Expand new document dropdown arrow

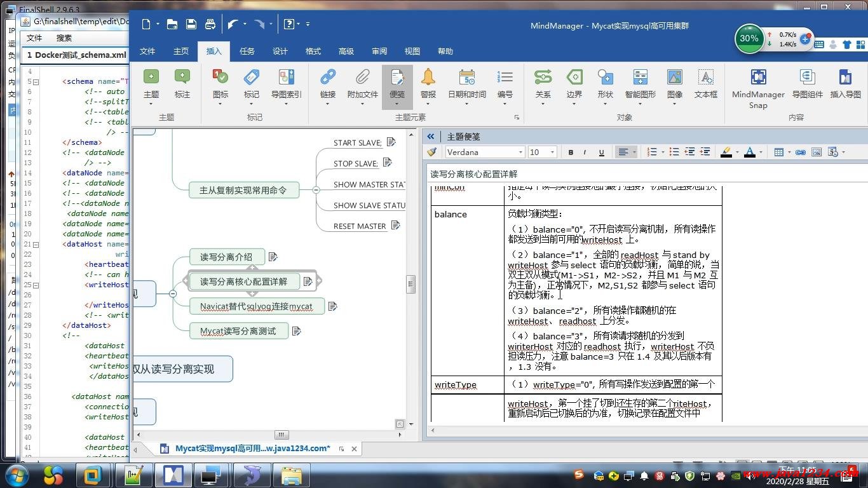pyautogui.click(x=158, y=24)
